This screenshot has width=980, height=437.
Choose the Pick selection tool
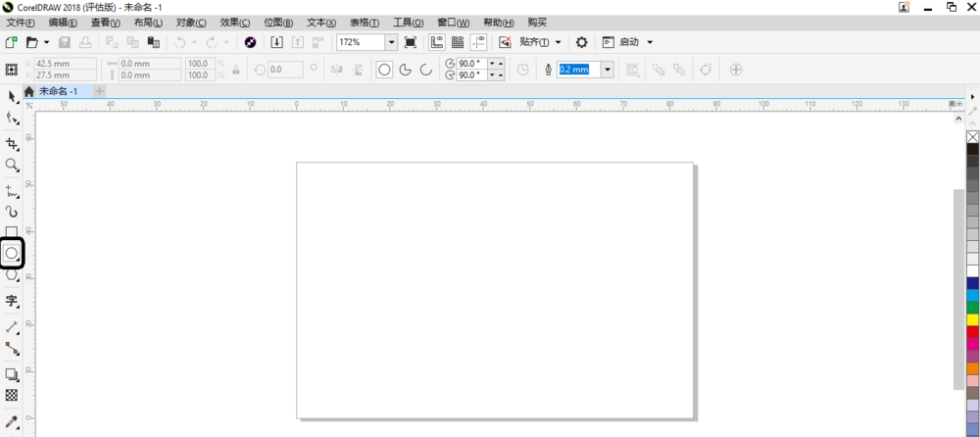point(12,96)
